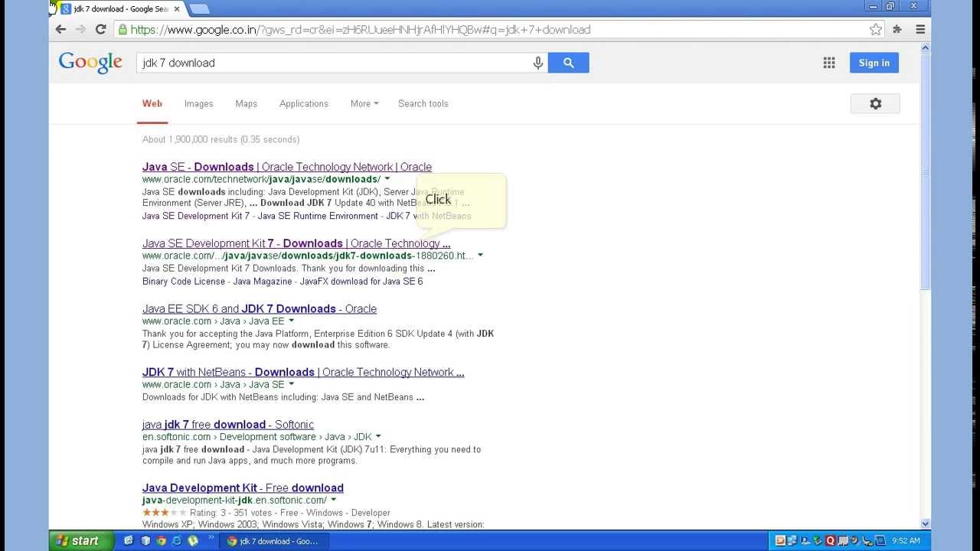The width and height of the screenshot is (980, 551).
Task: Run the search with the blue magnifier button
Action: click(x=568, y=63)
